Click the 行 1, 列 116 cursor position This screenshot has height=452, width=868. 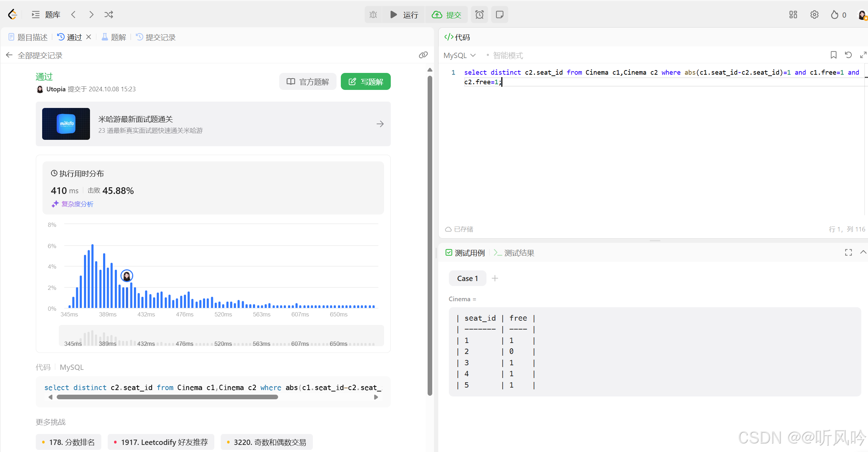coord(847,229)
